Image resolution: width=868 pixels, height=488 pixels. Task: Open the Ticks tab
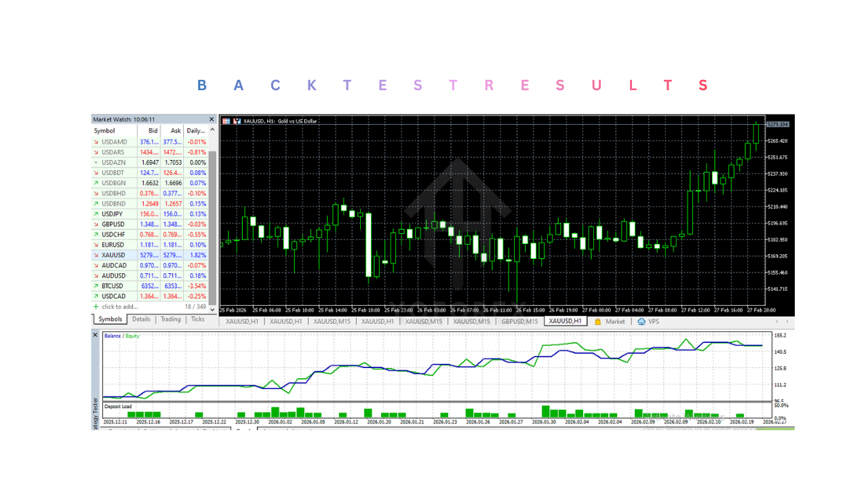pos(197,319)
